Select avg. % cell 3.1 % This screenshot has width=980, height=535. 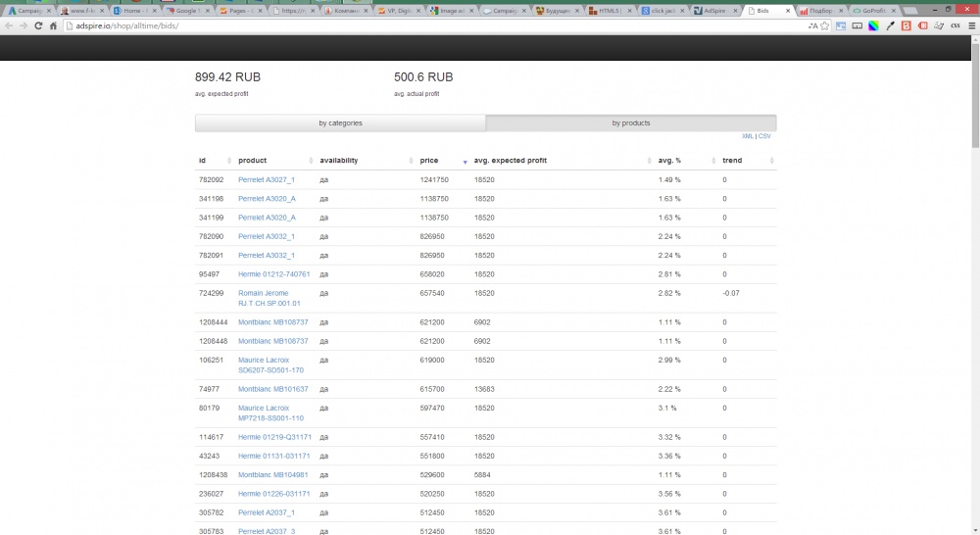[666, 409]
